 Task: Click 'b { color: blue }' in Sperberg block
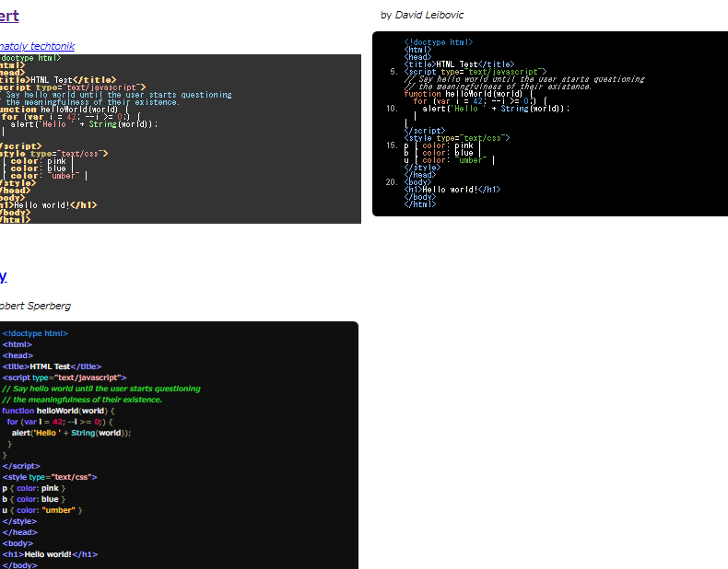[x=34, y=499]
